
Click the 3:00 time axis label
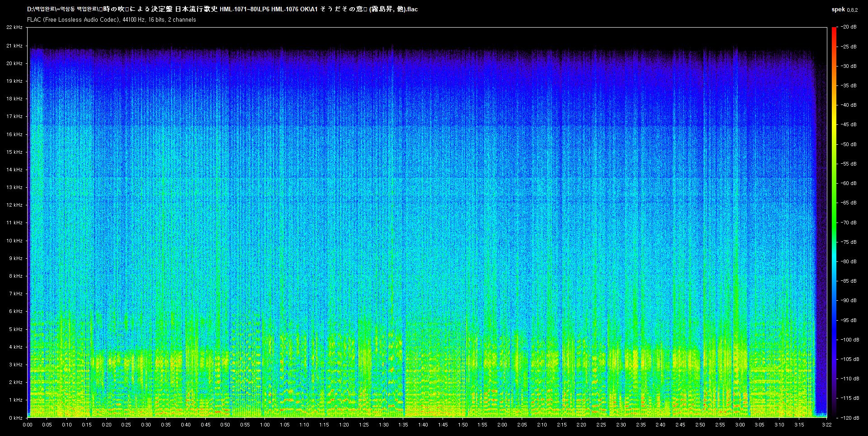point(740,425)
